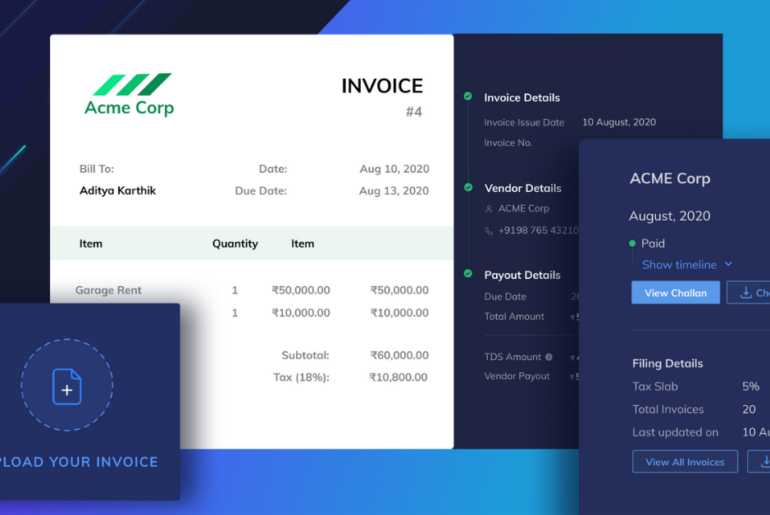Select the Vendor Details step heading

tap(522, 188)
